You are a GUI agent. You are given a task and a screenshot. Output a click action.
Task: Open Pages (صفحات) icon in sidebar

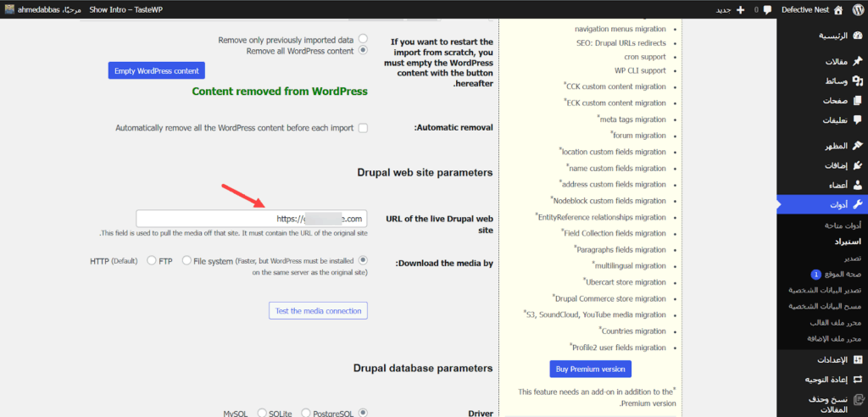tap(857, 101)
